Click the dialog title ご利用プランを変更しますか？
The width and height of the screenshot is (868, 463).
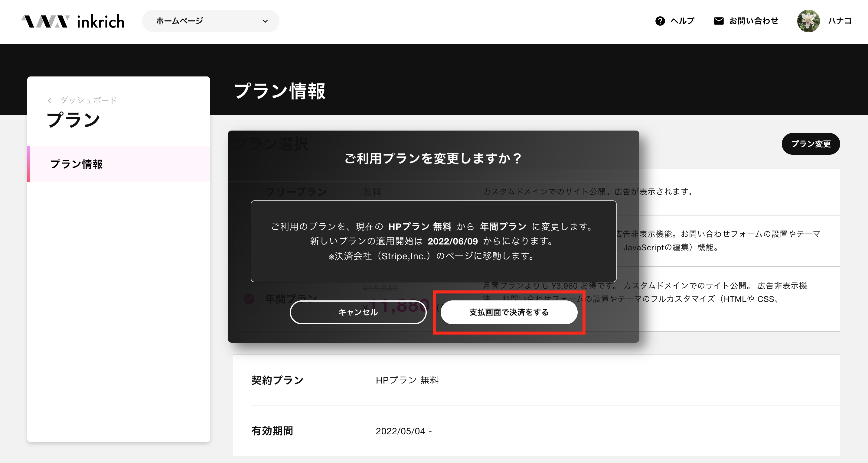[433, 158]
